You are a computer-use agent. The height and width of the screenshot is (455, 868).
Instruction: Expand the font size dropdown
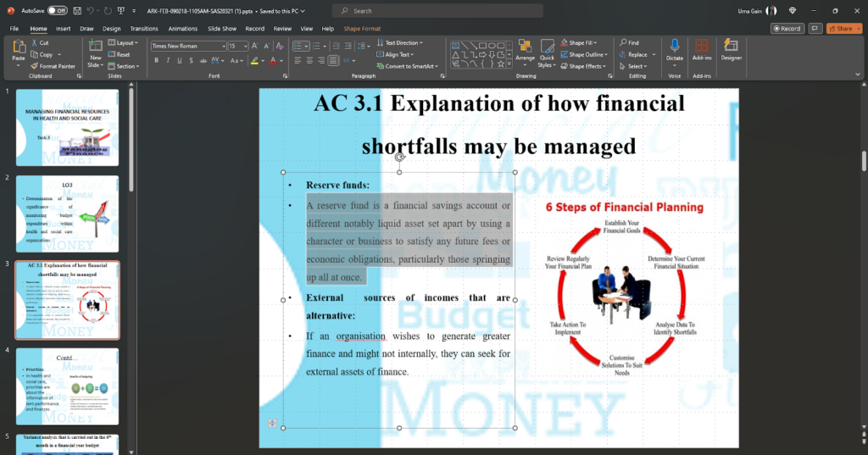pos(246,46)
